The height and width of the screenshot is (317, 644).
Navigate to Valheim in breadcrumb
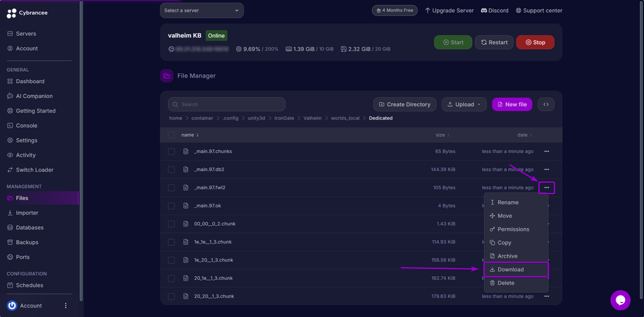point(313,118)
